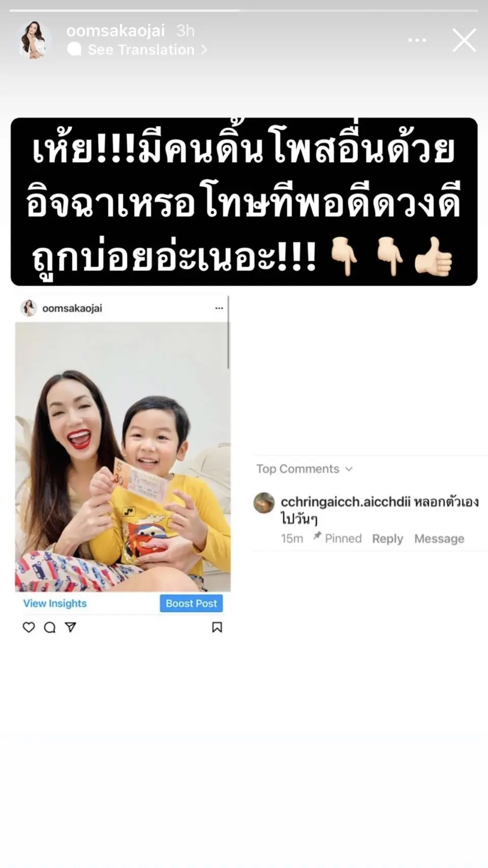Image resolution: width=488 pixels, height=868 pixels.
Task: Expand See Translation chevron arrow
Action: pyautogui.click(x=204, y=50)
